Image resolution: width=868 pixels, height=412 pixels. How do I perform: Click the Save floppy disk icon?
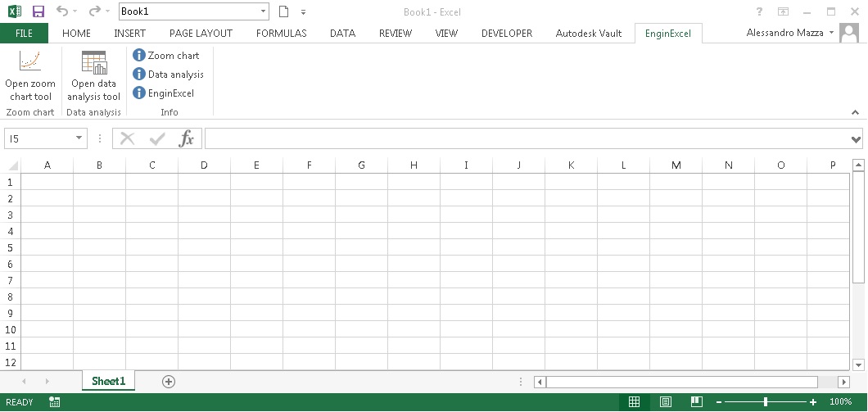[x=38, y=11]
